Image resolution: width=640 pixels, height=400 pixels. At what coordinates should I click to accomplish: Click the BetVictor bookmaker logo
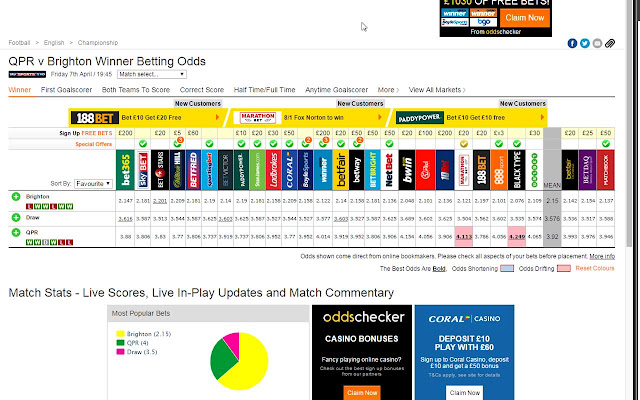click(x=225, y=170)
